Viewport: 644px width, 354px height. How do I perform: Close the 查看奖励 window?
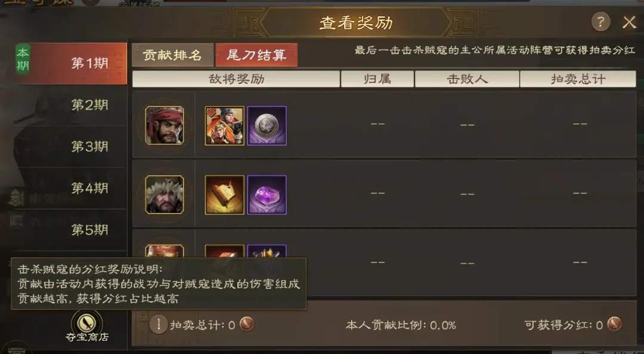pyautogui.click(x=629, y=22)
